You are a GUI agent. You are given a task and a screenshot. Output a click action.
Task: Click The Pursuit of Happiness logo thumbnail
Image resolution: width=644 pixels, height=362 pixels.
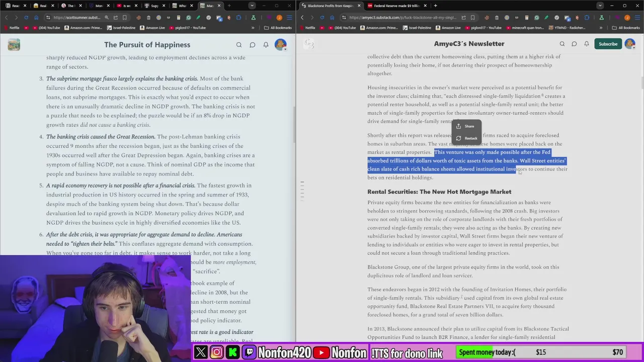coord(14,45)
